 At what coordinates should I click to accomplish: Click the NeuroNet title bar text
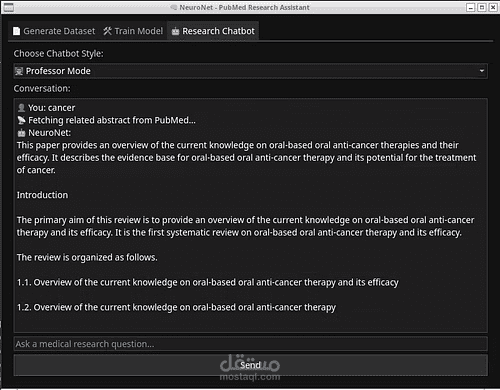[x=244, y=7]
